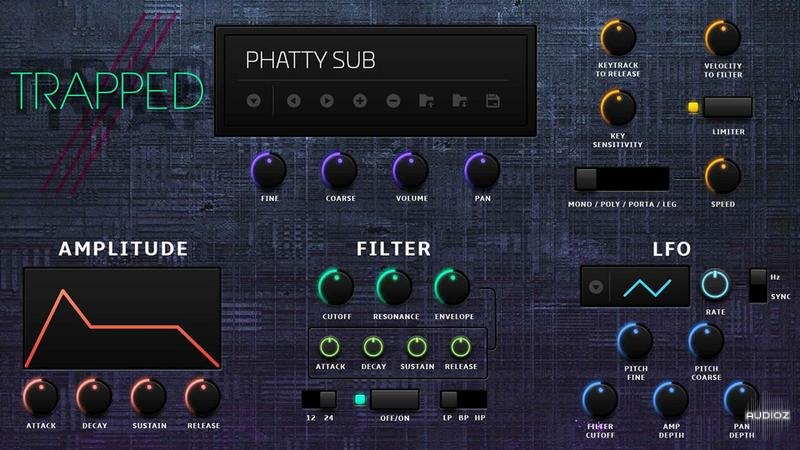The width and height of the screenshot is (800, 450).
Task: Toggle the filter Off/On switch
Action: pos(394,399)
